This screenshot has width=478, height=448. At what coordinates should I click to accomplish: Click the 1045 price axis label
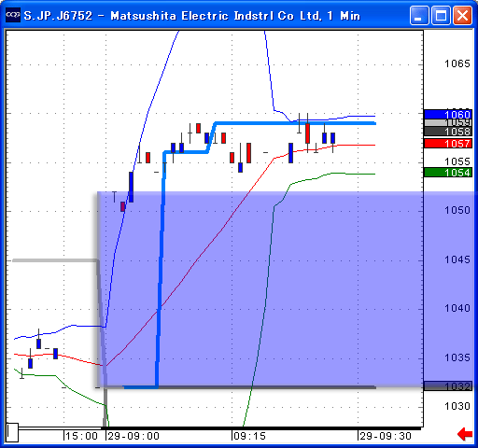point(457,259)
